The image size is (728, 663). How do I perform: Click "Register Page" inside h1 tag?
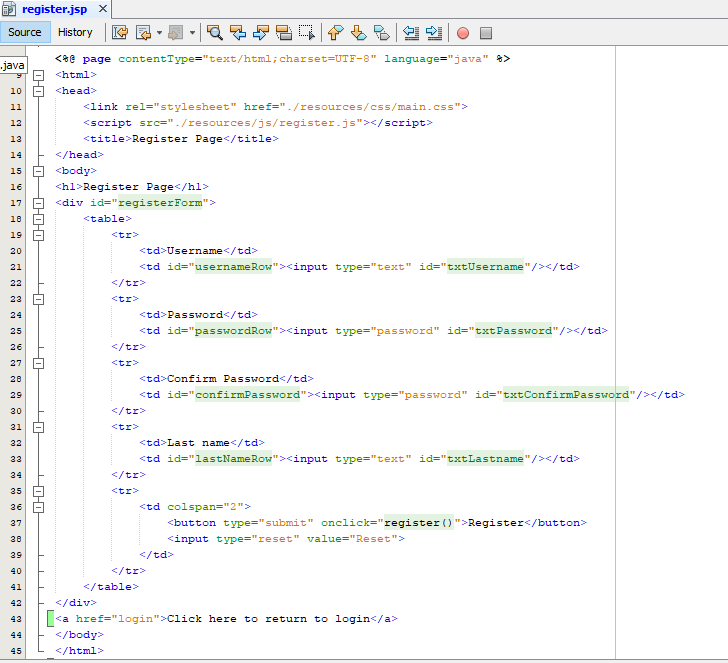pos(128,187)
